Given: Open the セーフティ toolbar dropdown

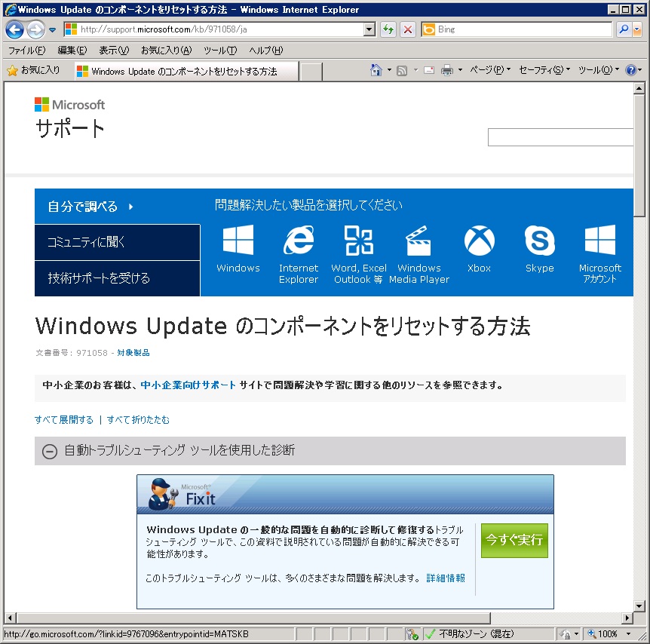Looking at the screenshot, I should (544, 70).
